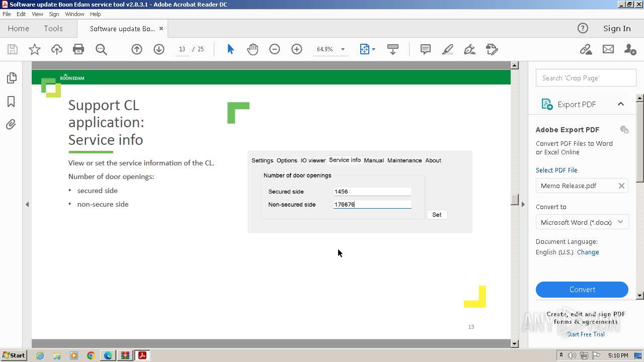Go to next page arrow

click(x=159, y=49)
